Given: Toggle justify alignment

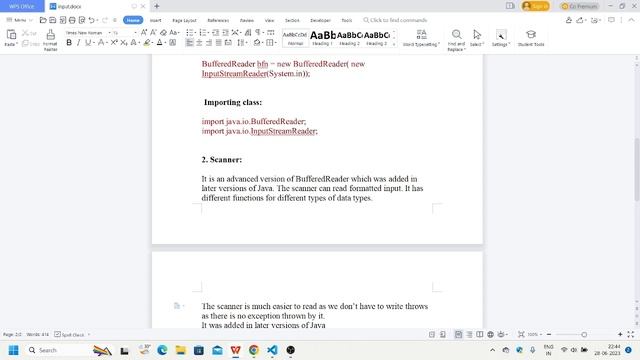Looking at the screenshot, I should pos(218,42).
